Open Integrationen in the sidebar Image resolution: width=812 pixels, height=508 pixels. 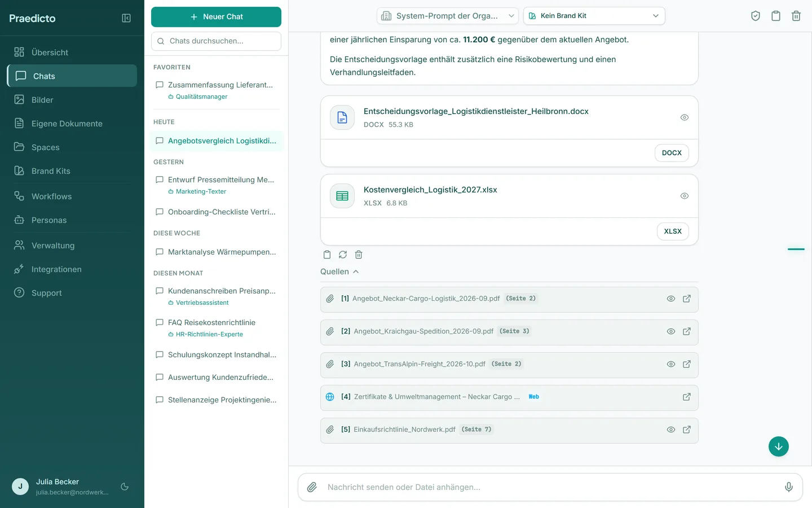coord(72,269)
